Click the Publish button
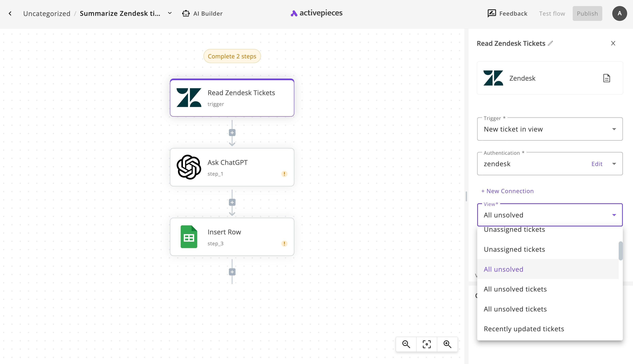 click(587, 14)
